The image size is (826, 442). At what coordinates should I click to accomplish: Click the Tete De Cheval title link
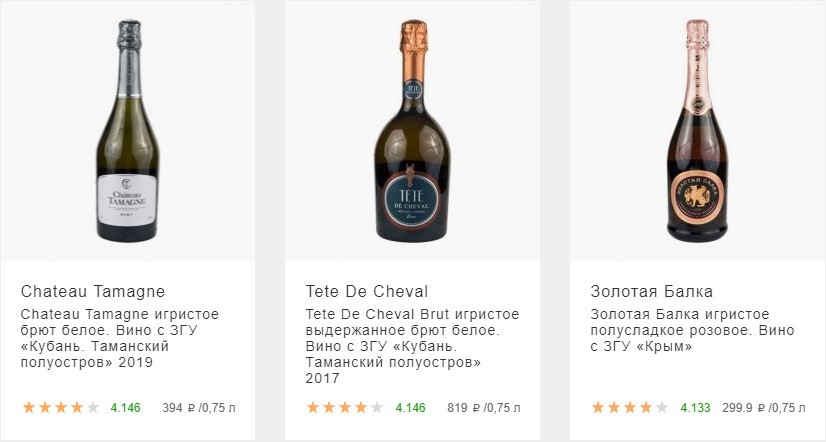(x=366, y=292)
